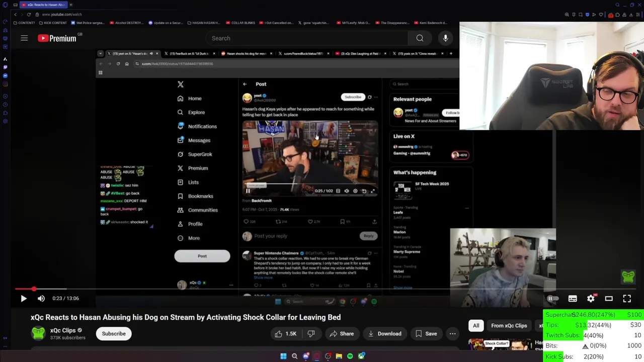Focus the www.youtube.com/watch address bar
Image resolution: width=644 pixels, height=362 pixels.
[x=62, y=15]
